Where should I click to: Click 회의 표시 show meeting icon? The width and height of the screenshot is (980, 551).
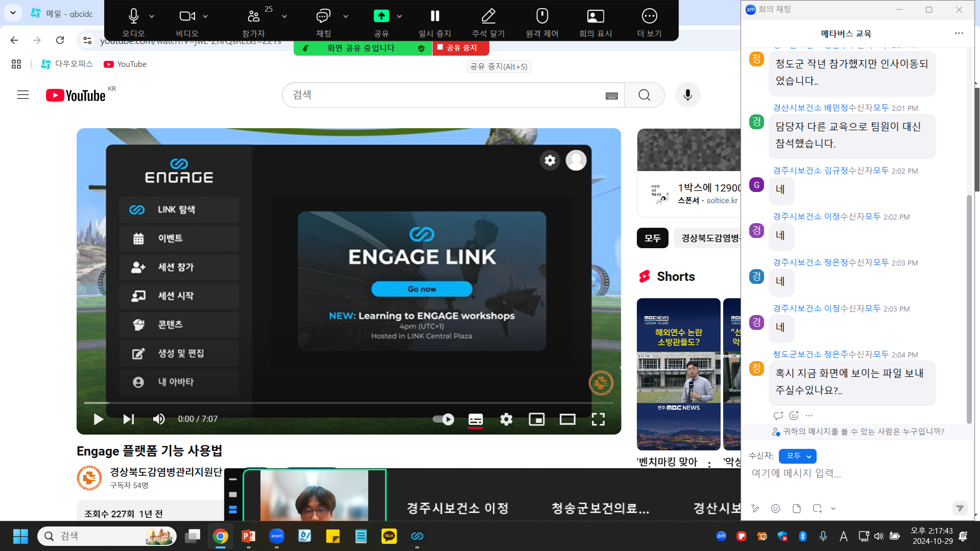coord(595,21)
